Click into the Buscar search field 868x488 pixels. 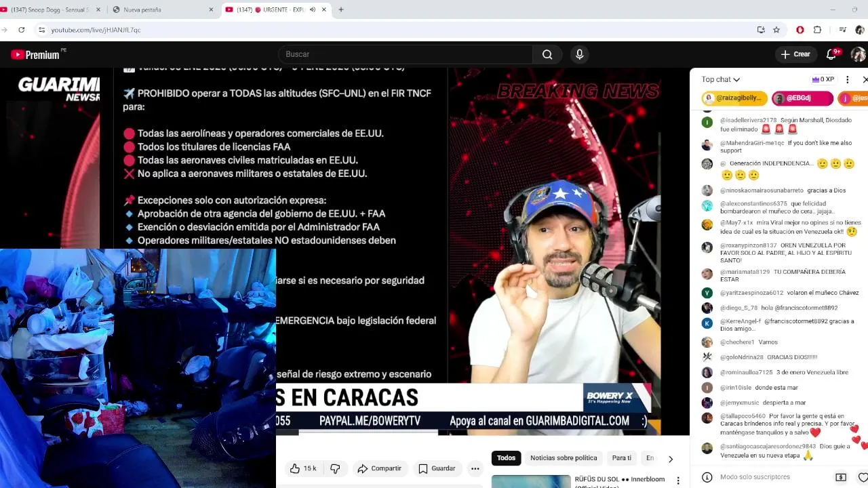coord(406,54)
